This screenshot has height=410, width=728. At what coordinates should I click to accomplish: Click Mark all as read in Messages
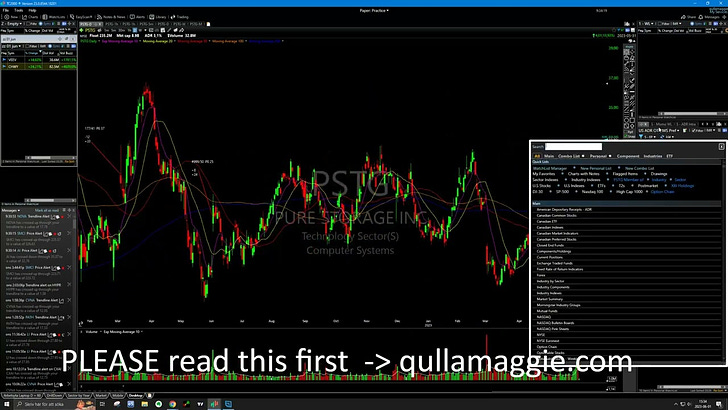pos(47,210)
